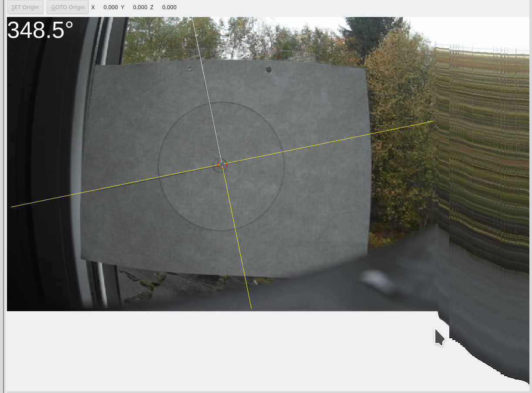Viewport: 532px width, 393px height.
Task: Click the 348.5° rotation angle readout
Action: point(40,30)
